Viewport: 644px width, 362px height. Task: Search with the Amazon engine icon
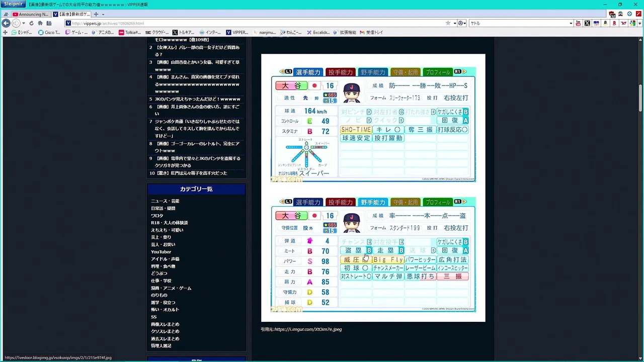click(x=605, y=23)
